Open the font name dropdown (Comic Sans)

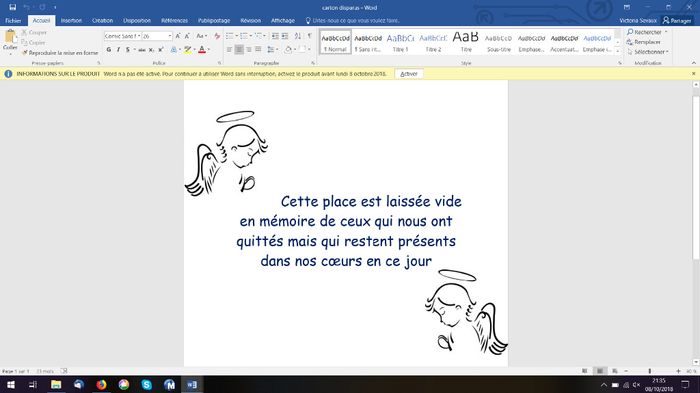tap(139, 36)
